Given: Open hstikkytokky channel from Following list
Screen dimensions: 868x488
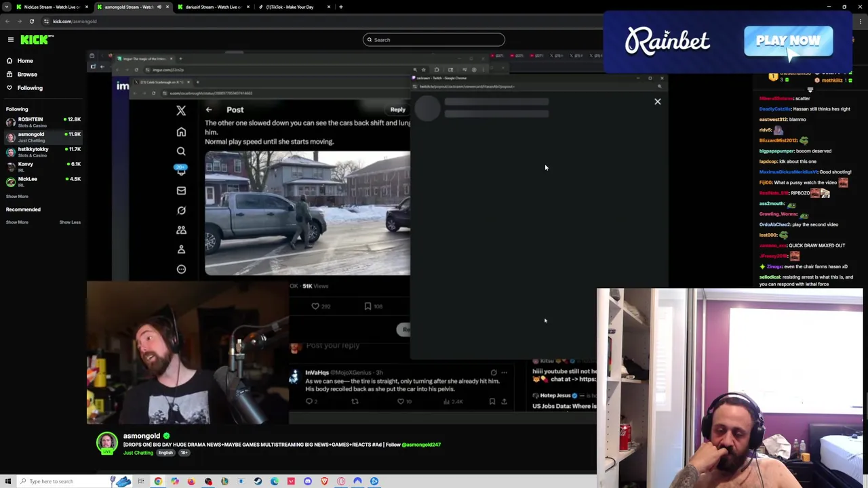Looking at the screenshot, I should point(43,152).
